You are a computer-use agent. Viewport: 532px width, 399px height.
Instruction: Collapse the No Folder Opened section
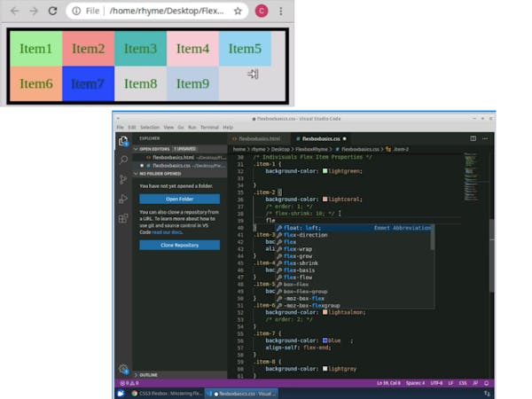point(180,174)
